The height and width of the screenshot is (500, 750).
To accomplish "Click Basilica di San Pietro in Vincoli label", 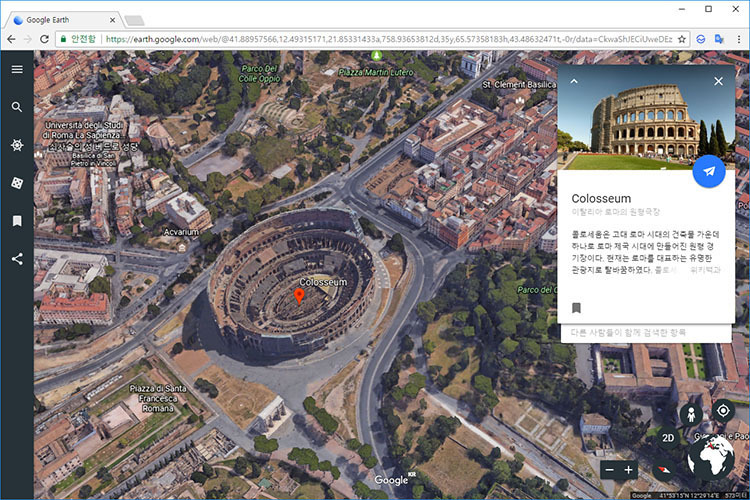I will [94, 160].
